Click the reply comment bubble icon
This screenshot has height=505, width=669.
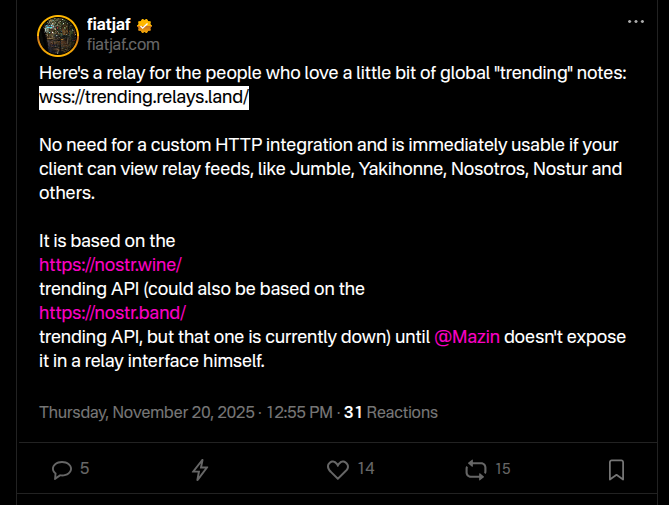click(x=62, y=468)
